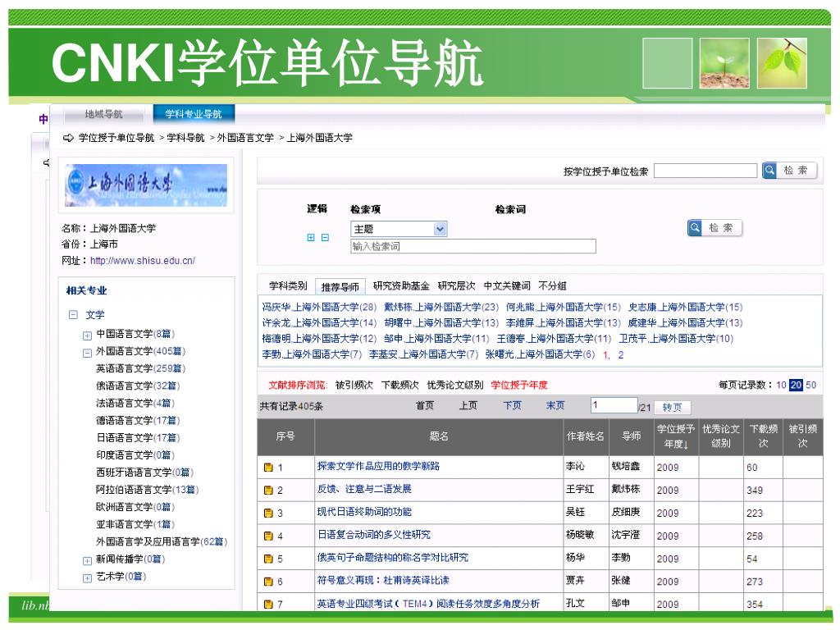Image resolution: width=840 pixels, height=630 pixels.
Task: Select 阿拉伯语语言文学 (13篇) in tree
Action: 148,490
